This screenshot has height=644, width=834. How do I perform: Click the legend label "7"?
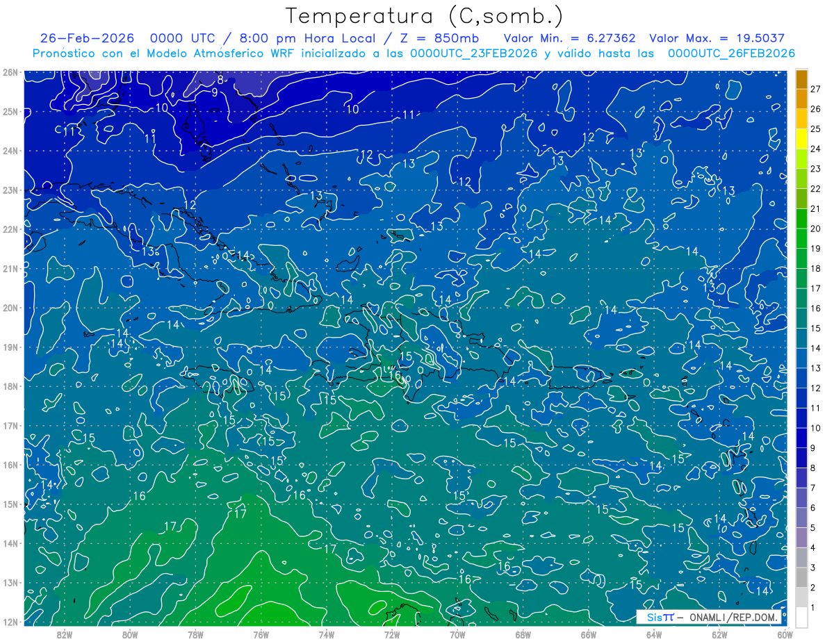813,488
